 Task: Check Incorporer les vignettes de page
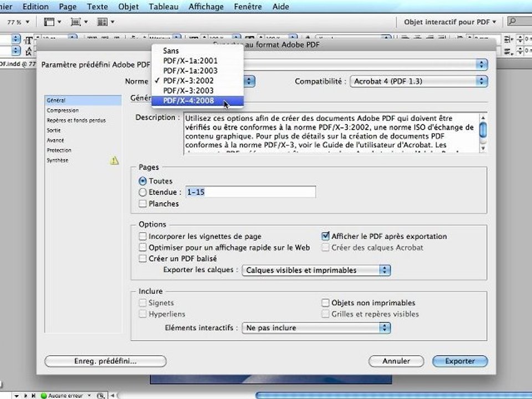point(142,236)
